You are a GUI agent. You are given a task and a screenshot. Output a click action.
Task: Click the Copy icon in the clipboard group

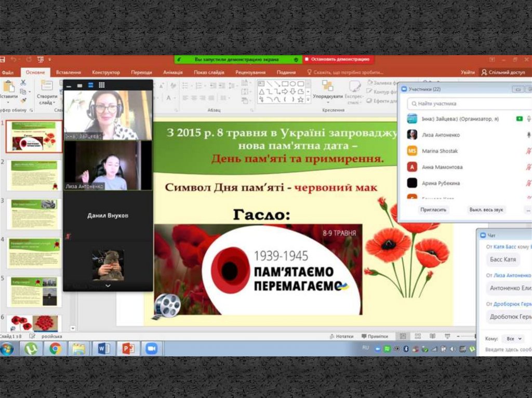point(23,92)
